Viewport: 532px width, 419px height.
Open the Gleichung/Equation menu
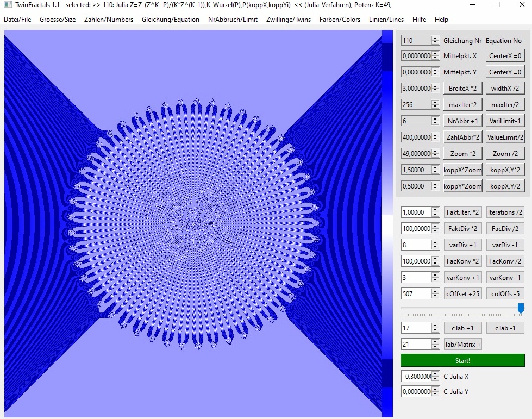pos(171,20)
